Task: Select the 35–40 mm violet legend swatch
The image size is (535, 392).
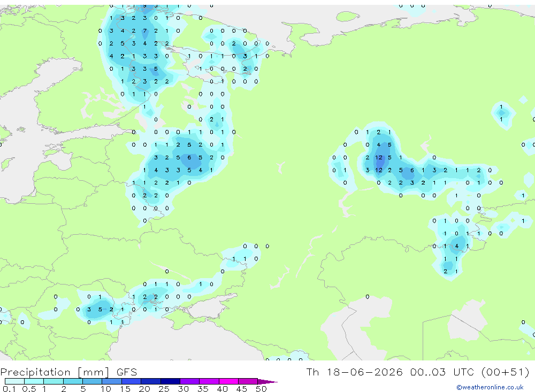Action: pyautogui.click(x=209, y=381)
